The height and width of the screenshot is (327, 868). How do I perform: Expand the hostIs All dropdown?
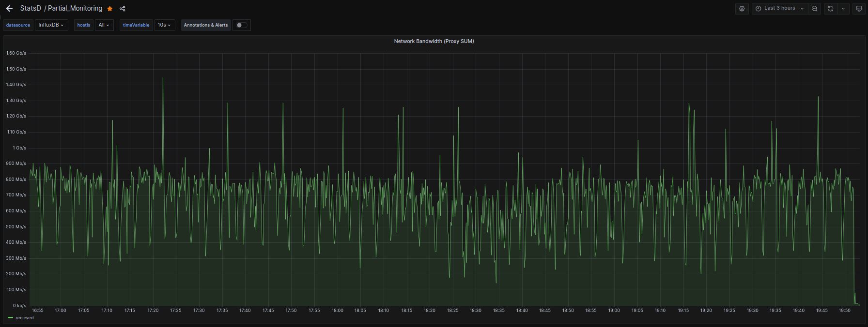tap(104, 25)
